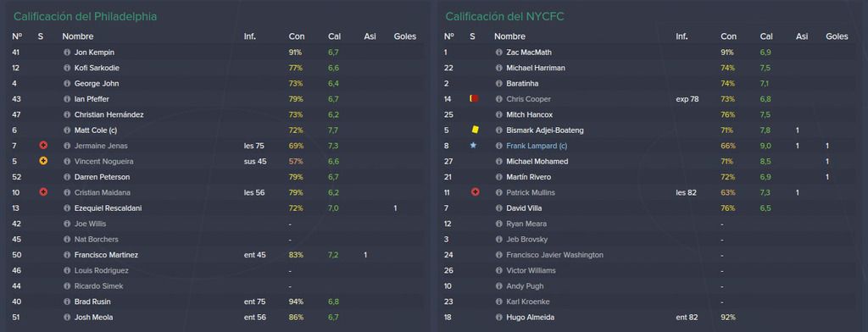Open Michael Mohamed's player profile
Viewport: 868px width, 332px height.
[537, 162]
